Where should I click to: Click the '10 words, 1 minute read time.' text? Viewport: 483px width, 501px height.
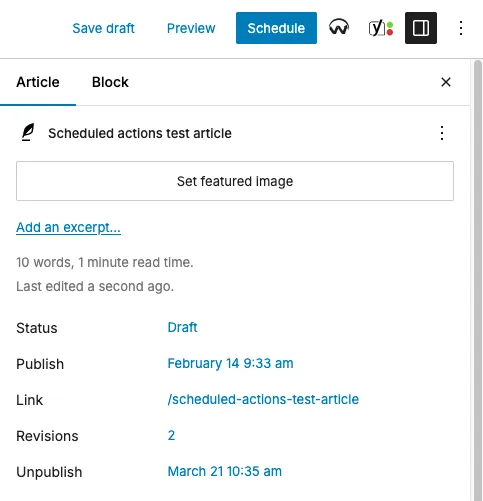pos(105,262)
